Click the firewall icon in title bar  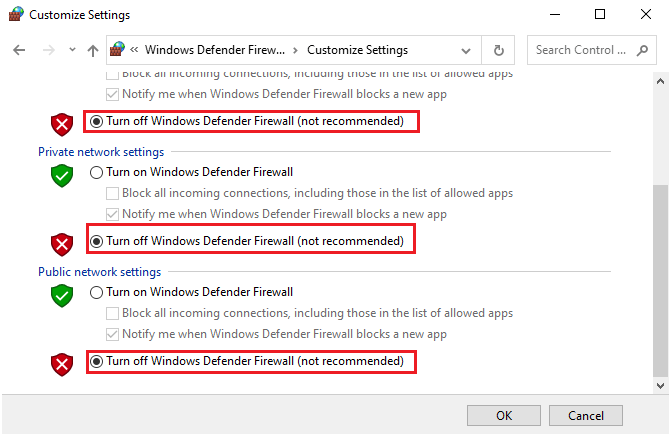(x=16, y=14)
